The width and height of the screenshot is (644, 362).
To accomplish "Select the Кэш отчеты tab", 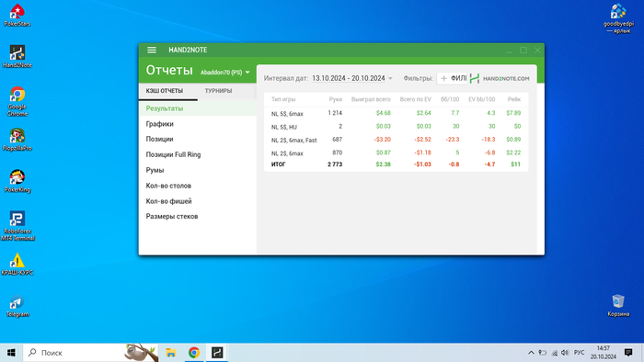I will pyautogui.click(x=165, y=91).
